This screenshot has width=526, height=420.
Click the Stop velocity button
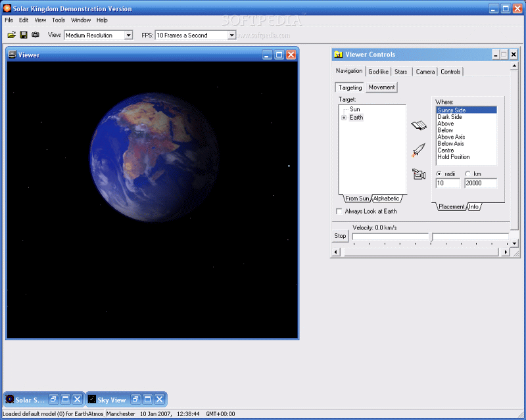(340, 235)
